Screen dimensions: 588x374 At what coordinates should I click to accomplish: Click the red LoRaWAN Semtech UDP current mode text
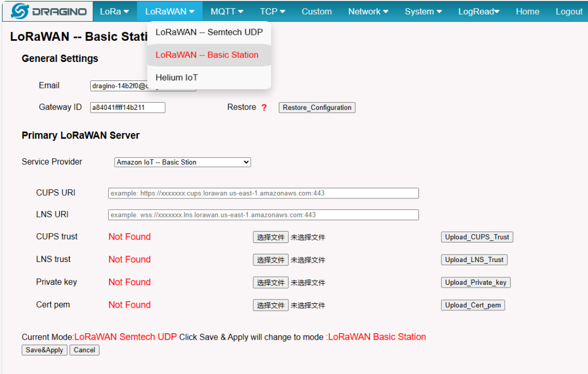pyautogui.click(x=125, y=337)
